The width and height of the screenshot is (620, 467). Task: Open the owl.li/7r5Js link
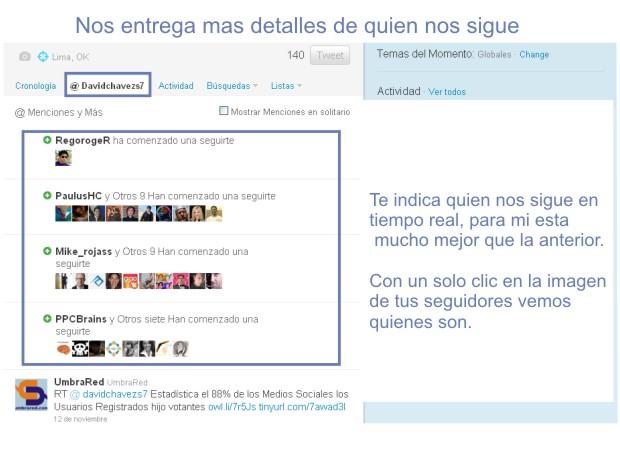[232, 407]
